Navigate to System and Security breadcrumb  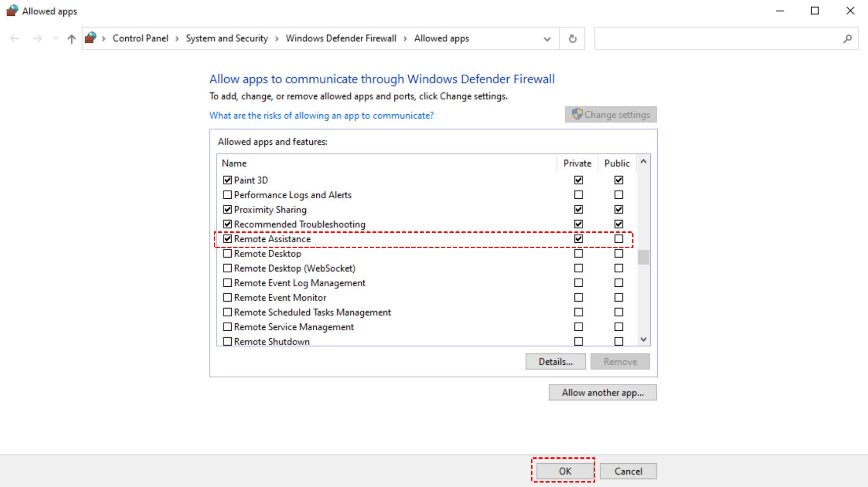pos(227,39)
